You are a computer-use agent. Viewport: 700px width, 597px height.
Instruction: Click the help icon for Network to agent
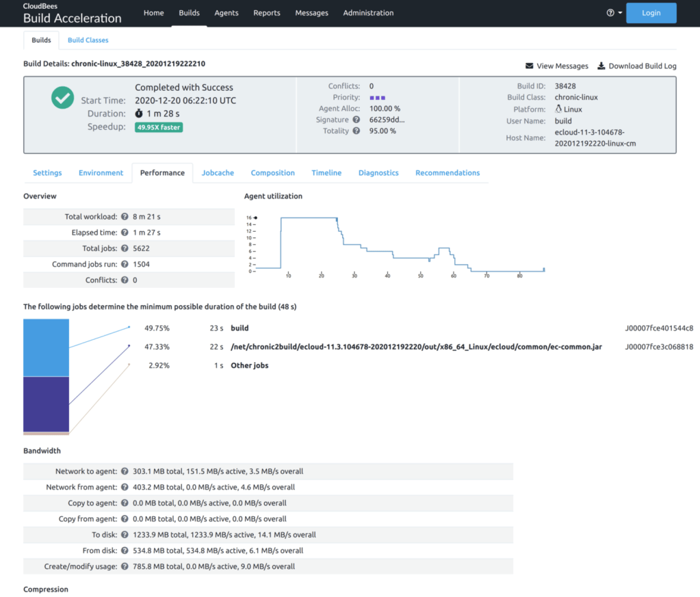(125, 471)
